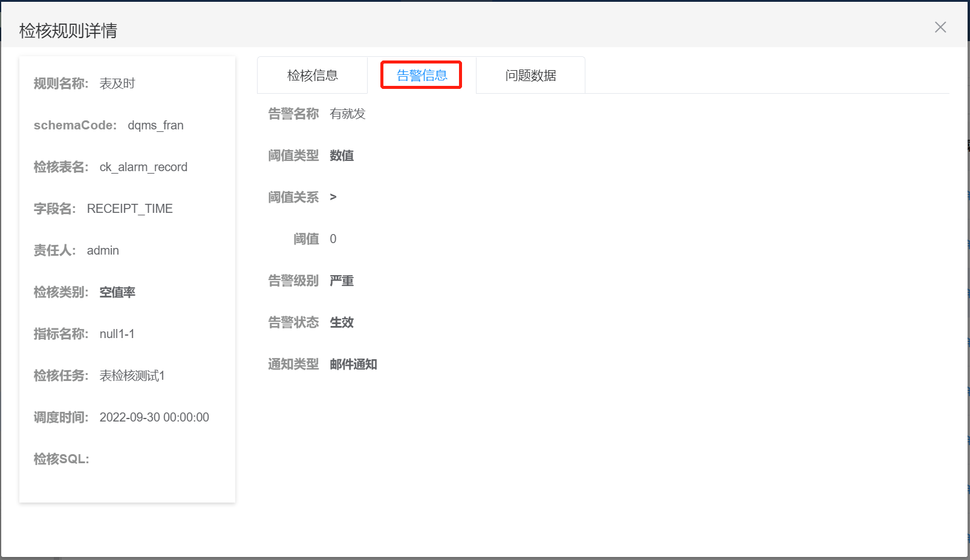Click the 责任人 value admin
The width and height of the screenshot is (970, 560).
click(103, 250)
